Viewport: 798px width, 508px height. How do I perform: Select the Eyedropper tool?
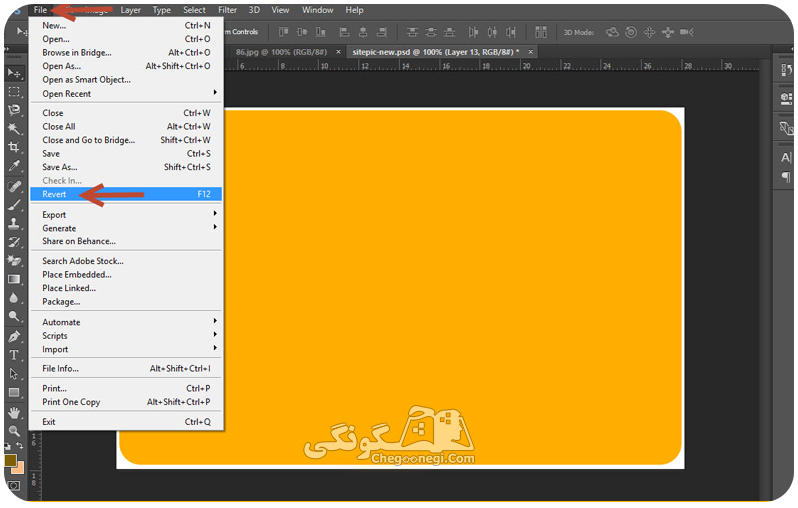tap(14, 165)
